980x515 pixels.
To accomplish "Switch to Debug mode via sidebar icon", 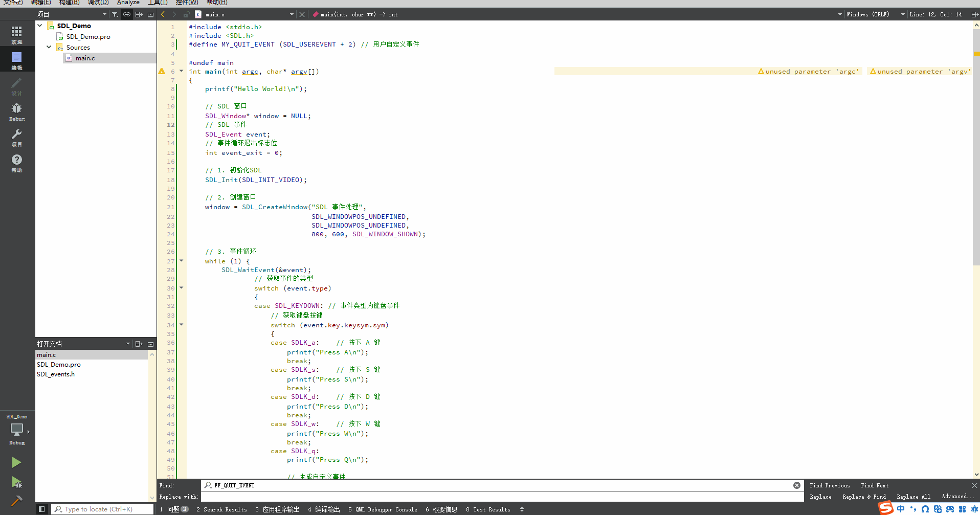I will [17, 110].
